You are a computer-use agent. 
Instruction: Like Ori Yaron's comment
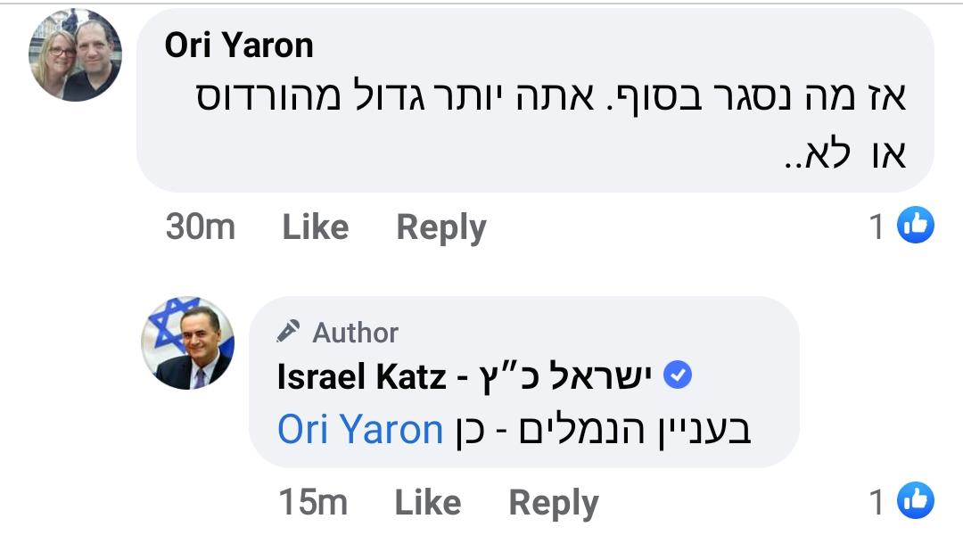coord(315,226)
